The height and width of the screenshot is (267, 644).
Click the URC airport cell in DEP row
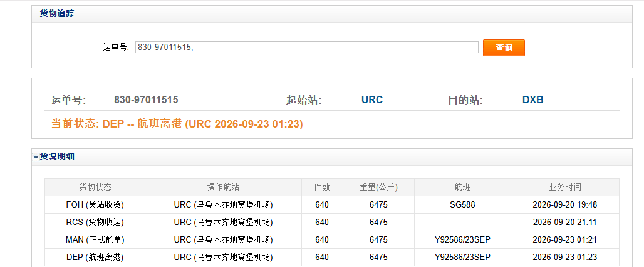pos(223,258)
